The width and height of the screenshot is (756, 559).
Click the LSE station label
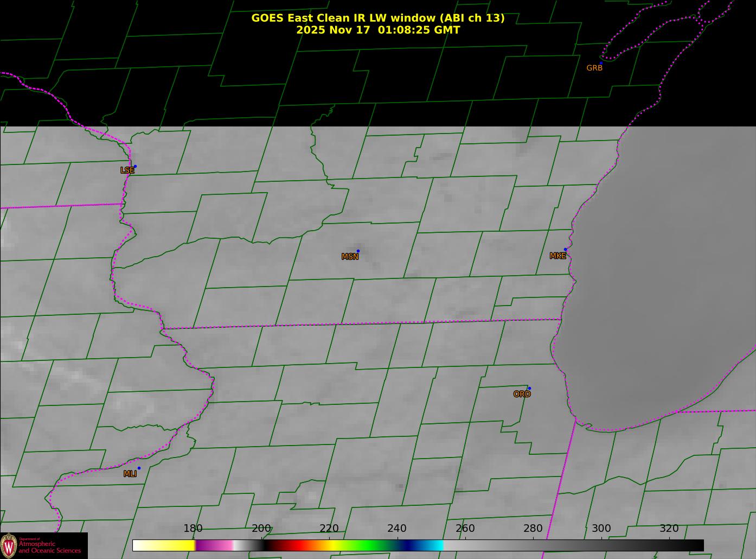(x=127, y=170)
